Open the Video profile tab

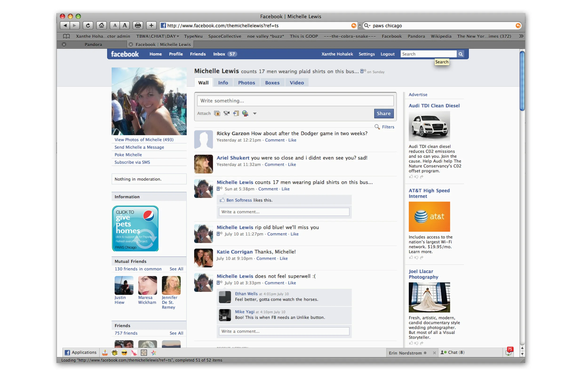[x=297, y=83]
